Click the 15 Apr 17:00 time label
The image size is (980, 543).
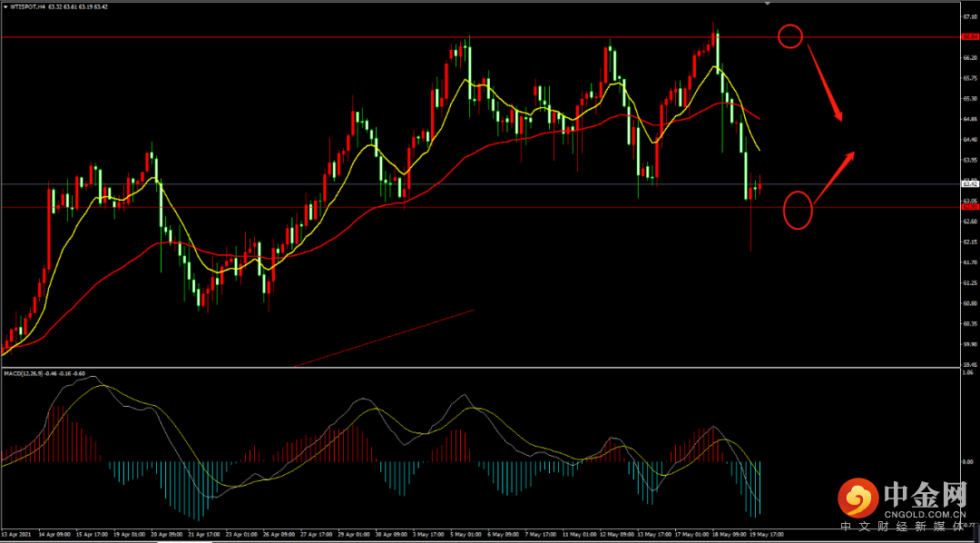92,535
